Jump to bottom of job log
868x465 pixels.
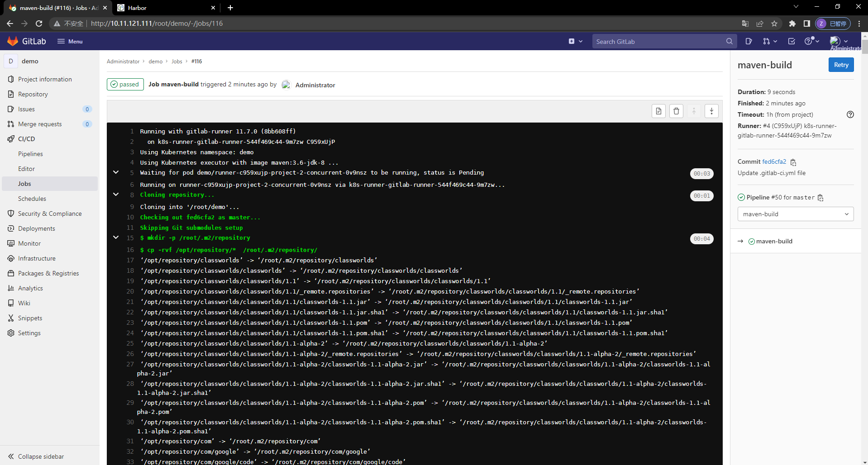711,111
